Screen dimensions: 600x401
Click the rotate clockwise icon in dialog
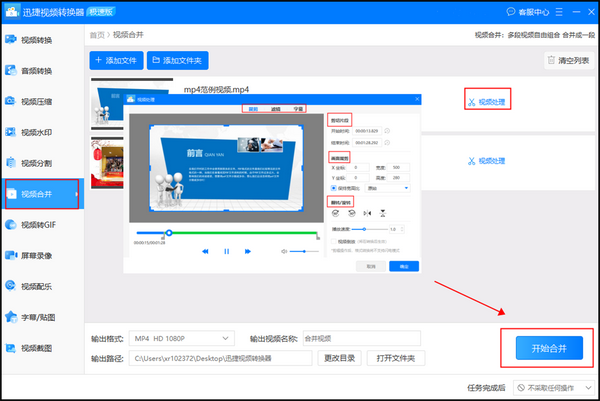pos(352,213)
